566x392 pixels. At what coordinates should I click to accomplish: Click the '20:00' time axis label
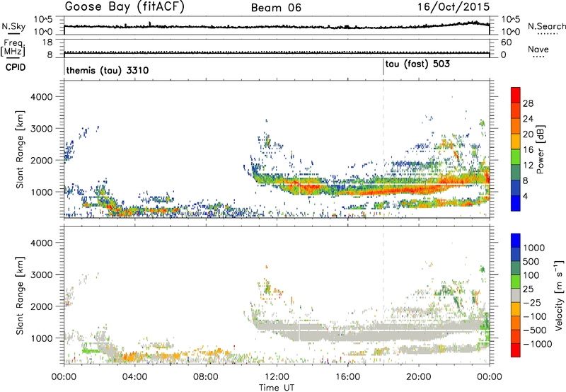pyautogui.click(x=419, y=377)
